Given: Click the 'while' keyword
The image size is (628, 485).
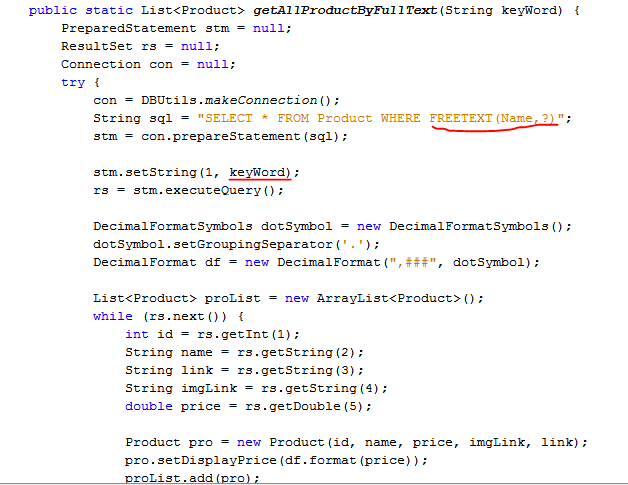Looking at the screenshot, I should point(113,316).
